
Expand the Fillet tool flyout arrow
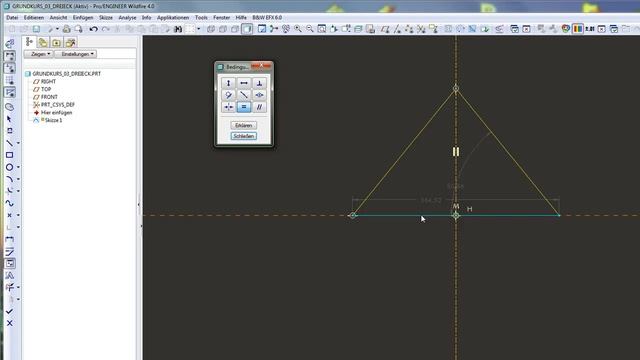coord(18,191)
